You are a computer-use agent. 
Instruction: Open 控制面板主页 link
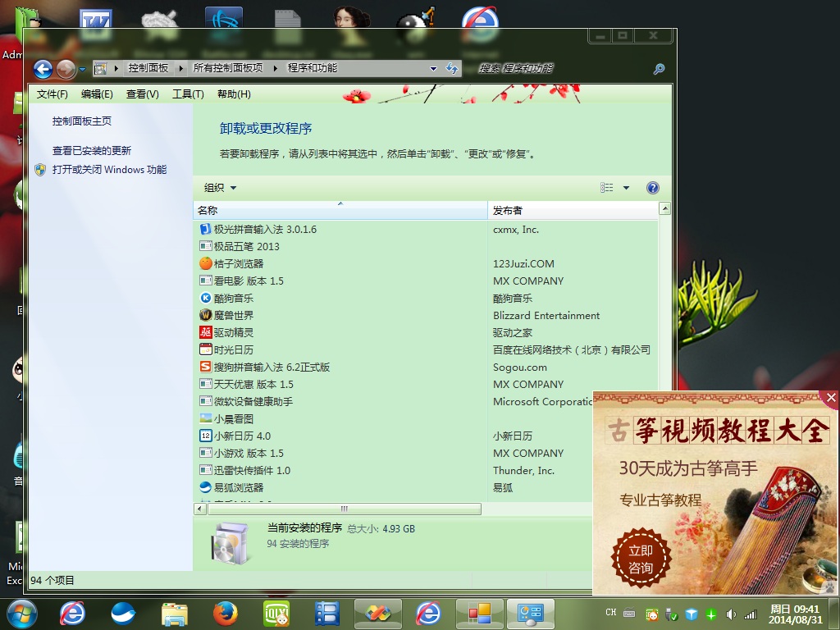[82, 121]
